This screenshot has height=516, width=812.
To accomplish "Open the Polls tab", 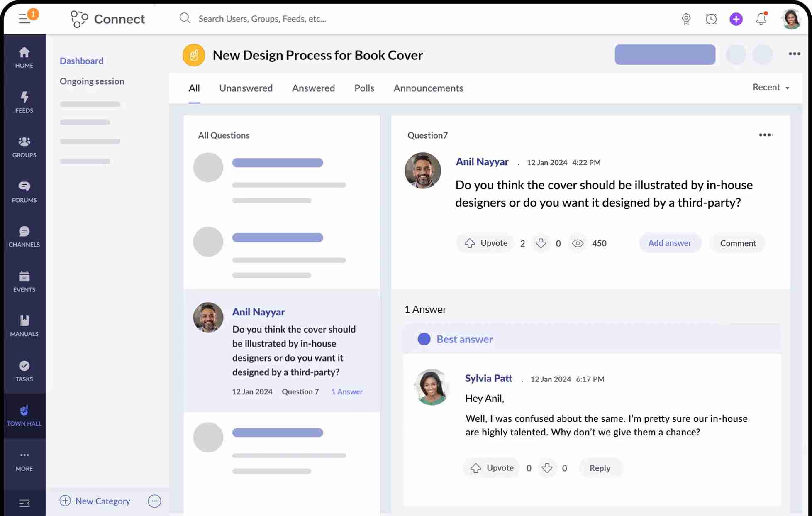I will (x=364, y=88).
